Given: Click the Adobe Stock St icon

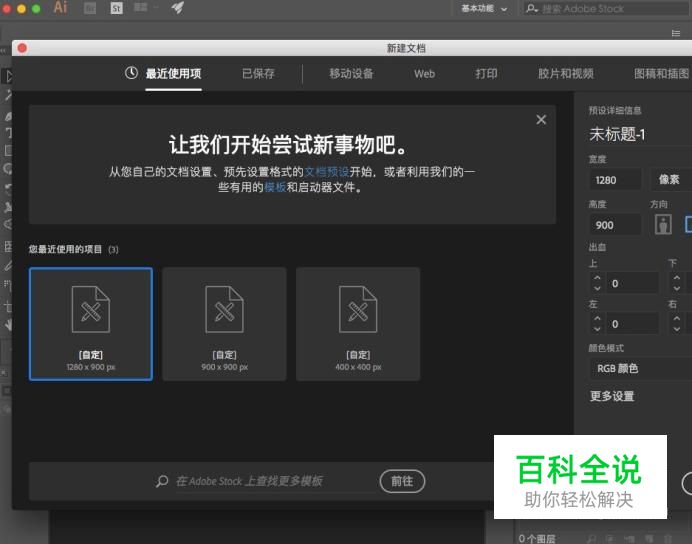Looking at the screenshot, I should (116, 8).
